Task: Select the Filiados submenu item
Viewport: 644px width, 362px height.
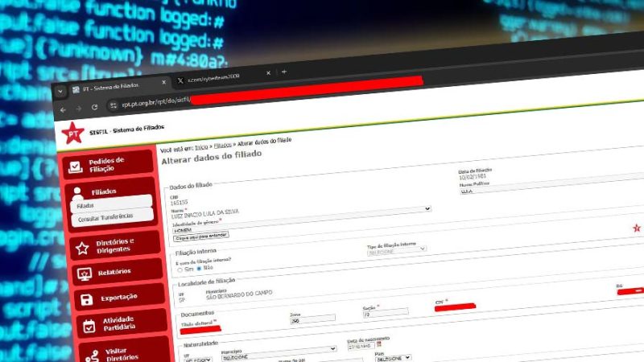Action: 111,204
